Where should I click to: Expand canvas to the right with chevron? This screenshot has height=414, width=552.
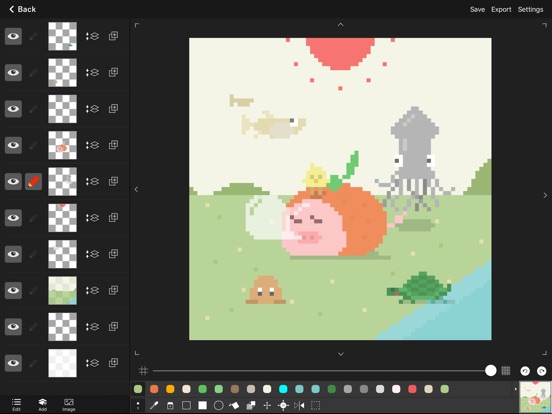point(545,195)
